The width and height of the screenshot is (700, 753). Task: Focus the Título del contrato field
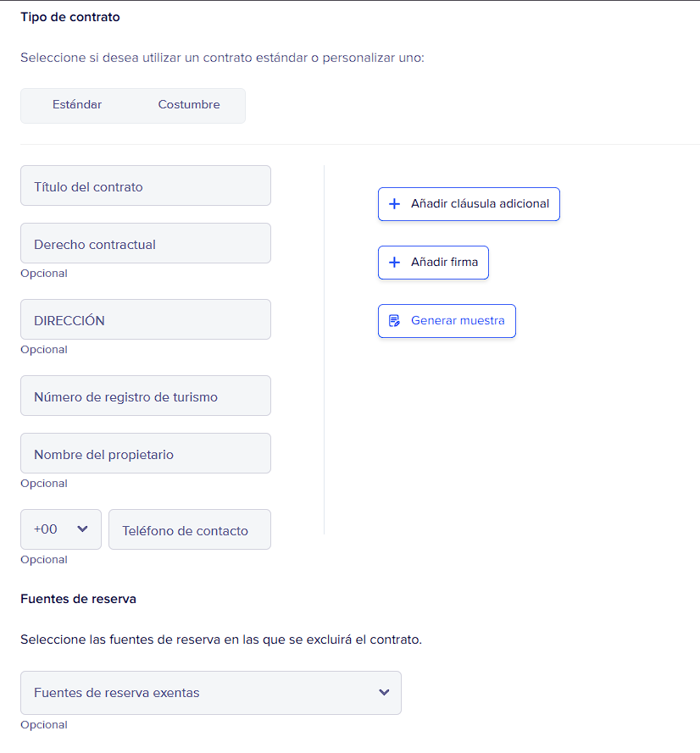click(146, 186)
